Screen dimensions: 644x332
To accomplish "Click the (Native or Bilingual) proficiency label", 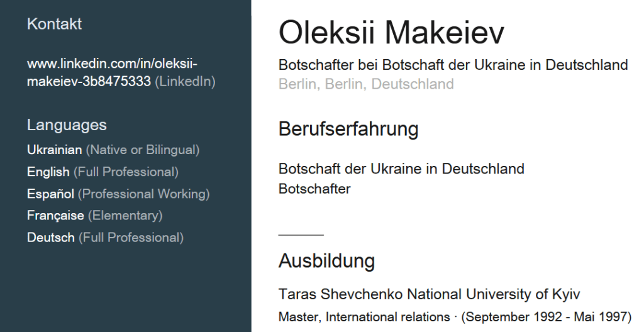I will tap(143, 150).
